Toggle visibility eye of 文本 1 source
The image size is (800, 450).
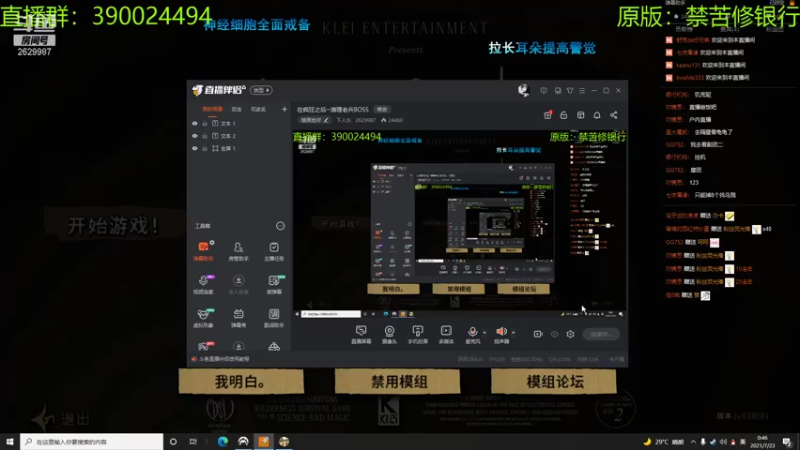pyautogui.click(x=194, y=123)
